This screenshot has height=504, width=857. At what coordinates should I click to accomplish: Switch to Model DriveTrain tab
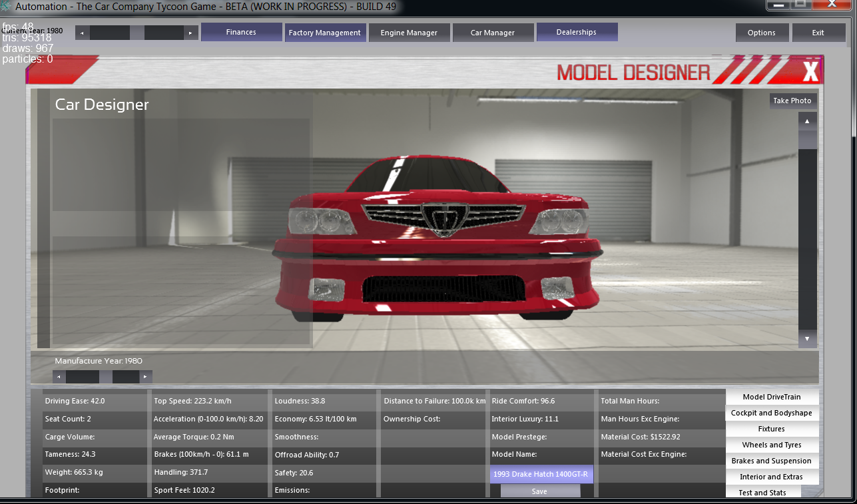pyautogui.click(x=772, y=397)
